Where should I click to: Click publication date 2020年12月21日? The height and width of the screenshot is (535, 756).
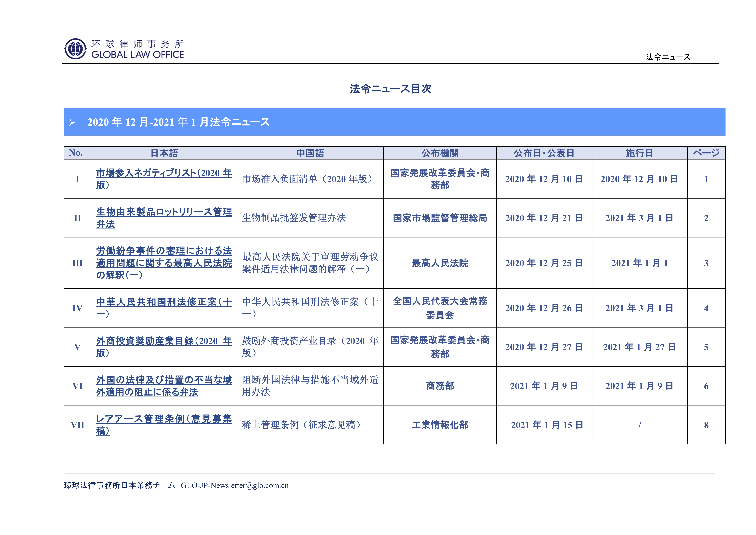pos(544,218)
